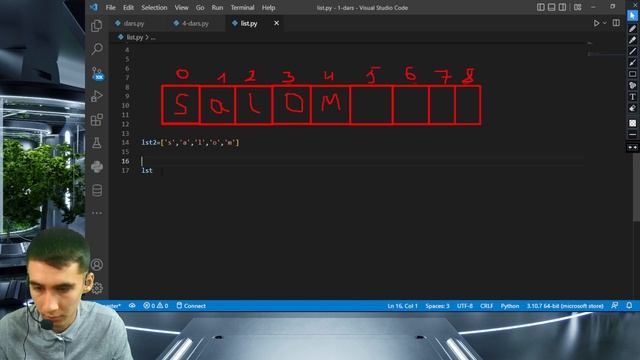Viewport: 640px width, 360px height.
Task: Open the Terminal menu
Action: click(242, 8)
